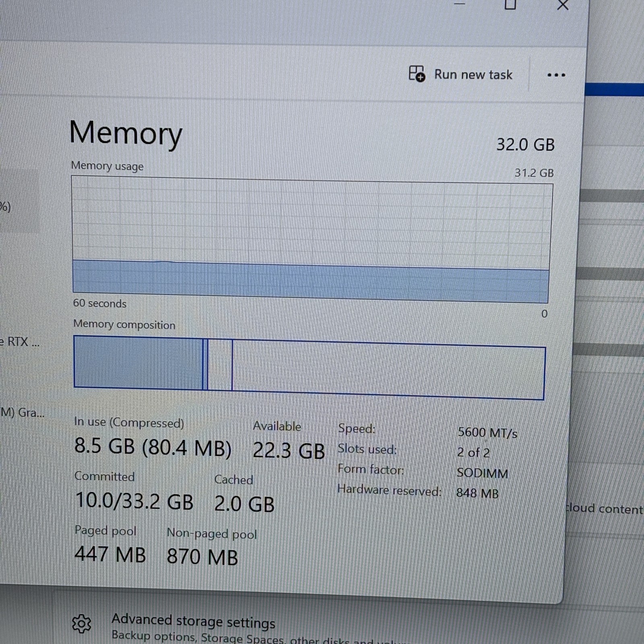This screenshot has height=644, width=644.
Task: Click the Form factor: label
Action: click(371, 469)
